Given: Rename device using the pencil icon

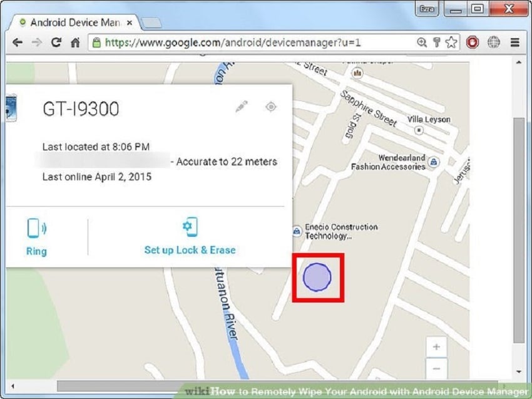Looking at the screenshot, I should coord(242,106).
